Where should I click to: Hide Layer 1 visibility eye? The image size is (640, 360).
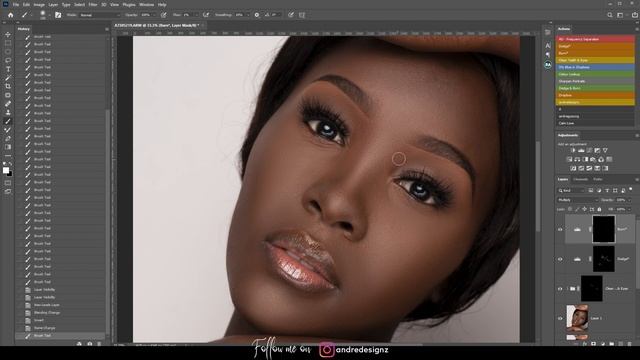click(x=560, y=318)
